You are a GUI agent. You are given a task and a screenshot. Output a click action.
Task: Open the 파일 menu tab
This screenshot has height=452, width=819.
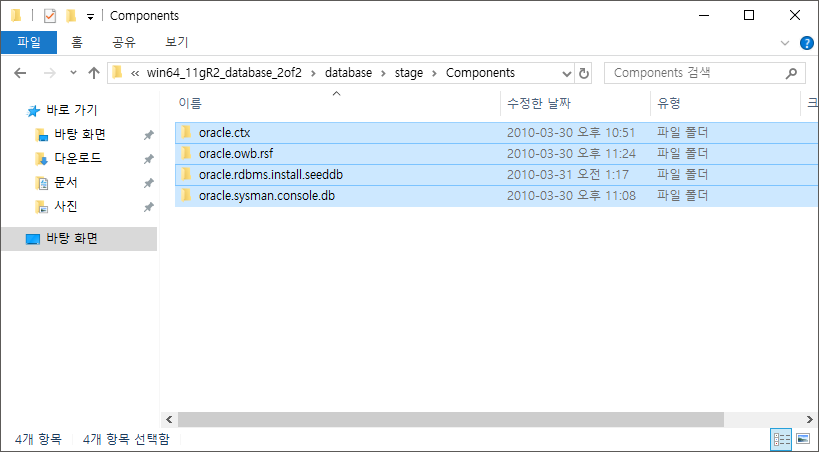point(29,42)
